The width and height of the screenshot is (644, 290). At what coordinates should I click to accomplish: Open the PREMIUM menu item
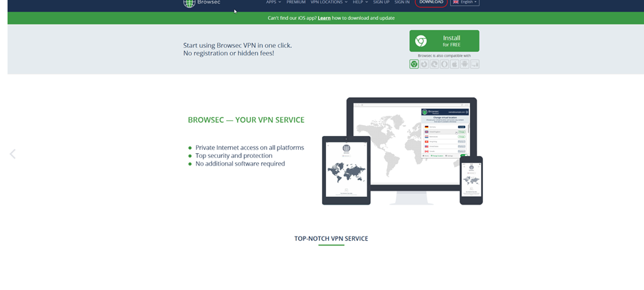[296, 3]
